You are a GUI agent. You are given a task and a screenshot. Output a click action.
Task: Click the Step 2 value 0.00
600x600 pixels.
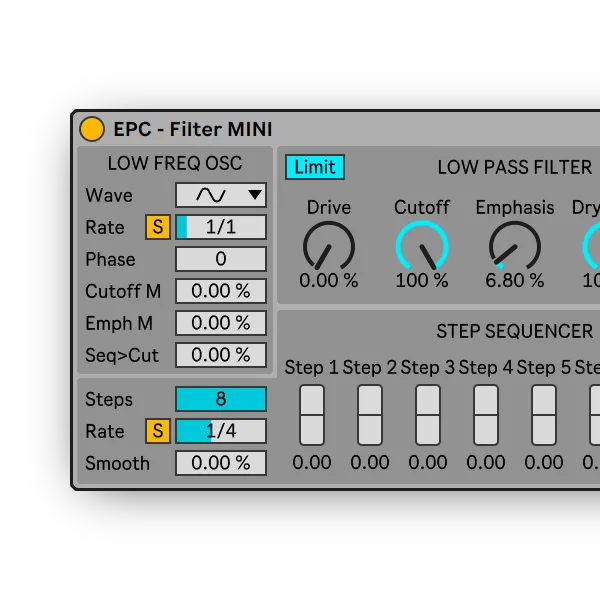pyautogui.click(x=370, y=462)
